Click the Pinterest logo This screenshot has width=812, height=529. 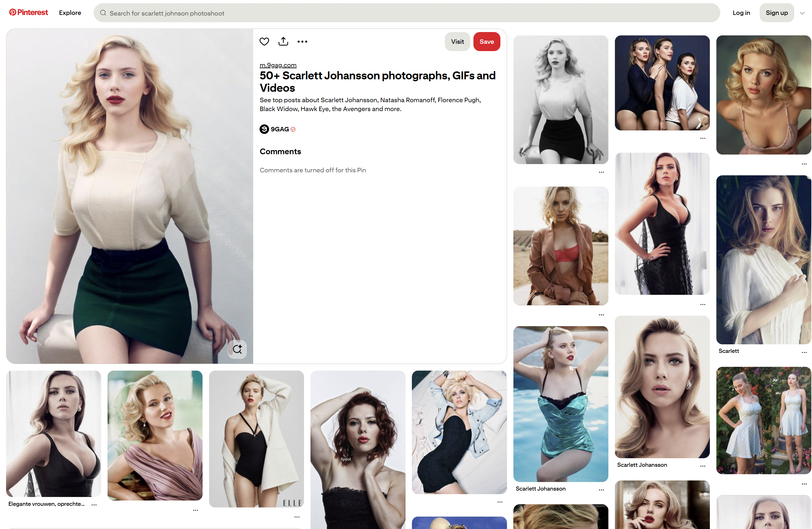29,13
